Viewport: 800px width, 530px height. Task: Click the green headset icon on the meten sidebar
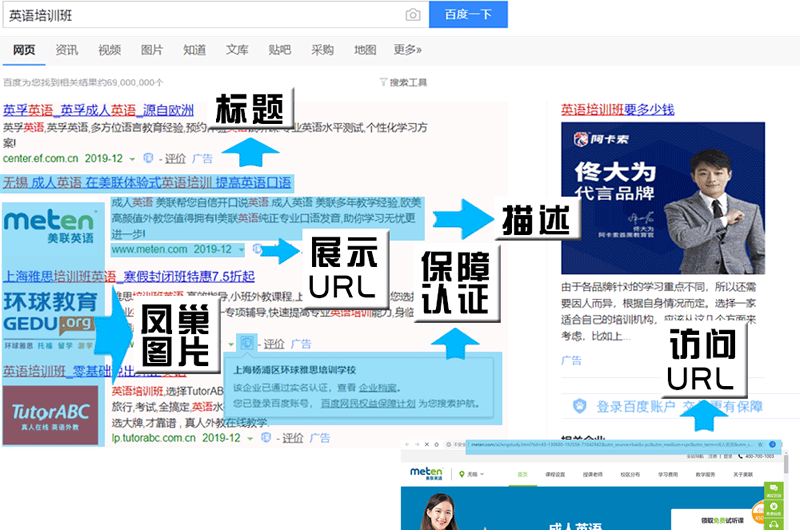pos(773,524)
